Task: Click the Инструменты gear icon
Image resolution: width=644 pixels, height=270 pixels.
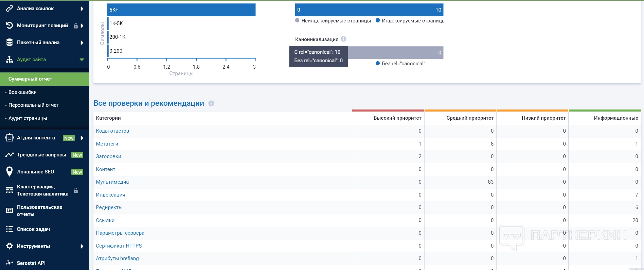Action: (x=10, y=246)
